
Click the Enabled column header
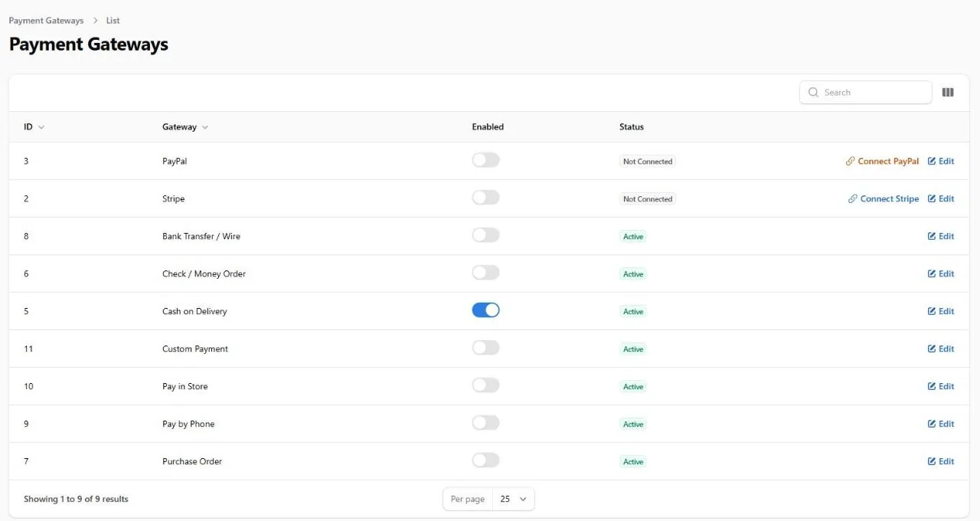pos(488,127)
